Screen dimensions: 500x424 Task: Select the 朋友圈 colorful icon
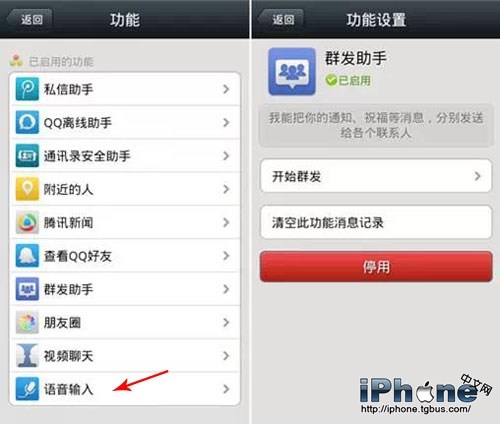pyautogui.click(x=27, y=322)
